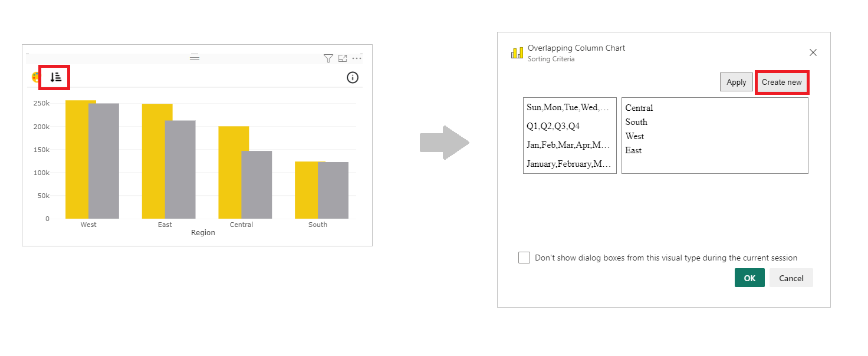Image resolution: width=868 pixels, height=356 pixels.
Task: Open the filter funnel icon
Action: coord(328,58)
